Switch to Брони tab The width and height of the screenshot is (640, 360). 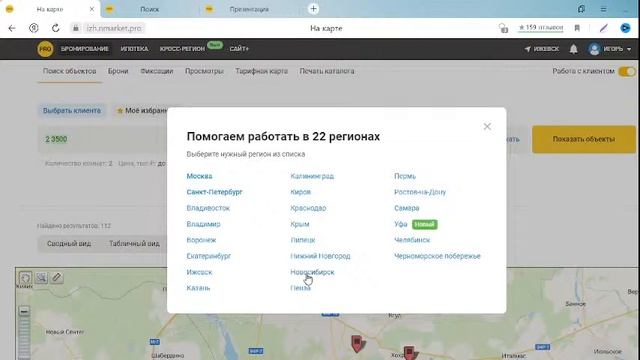click(118, 71)
